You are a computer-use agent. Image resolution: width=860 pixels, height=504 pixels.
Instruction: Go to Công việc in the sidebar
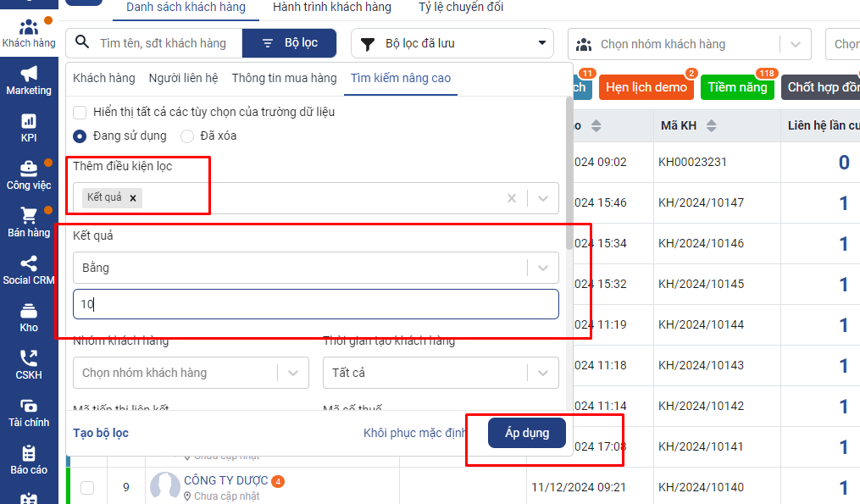pos(29,175)
